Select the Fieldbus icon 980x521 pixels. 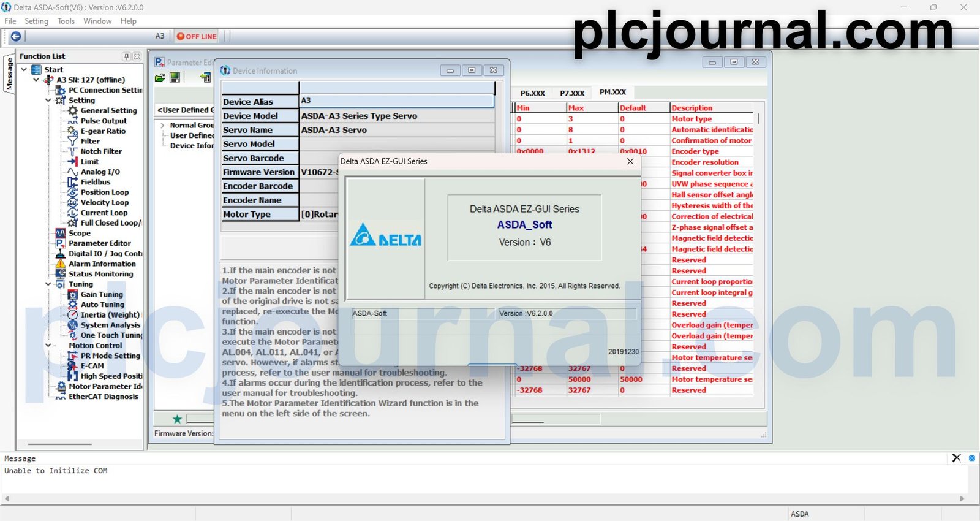coord(73,182)
